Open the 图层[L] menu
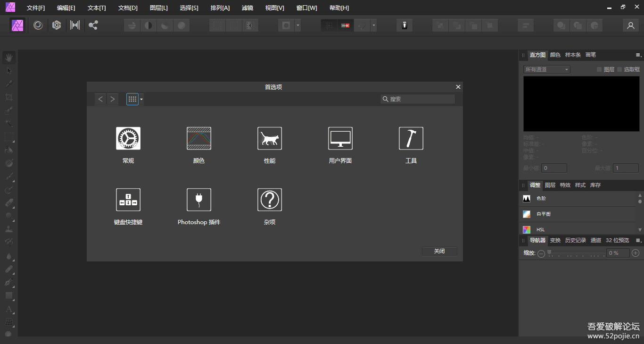Screen dimensions: 644x344 (158, 8)
